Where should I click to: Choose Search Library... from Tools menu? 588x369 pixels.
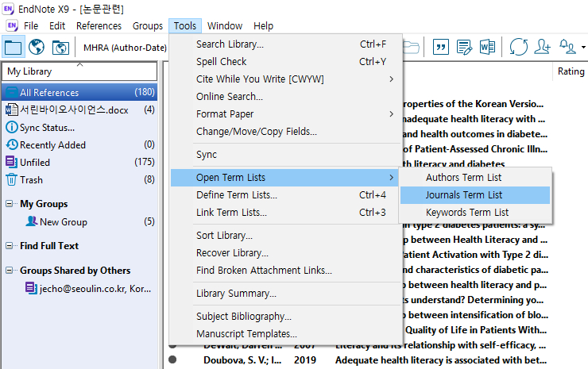287,44
